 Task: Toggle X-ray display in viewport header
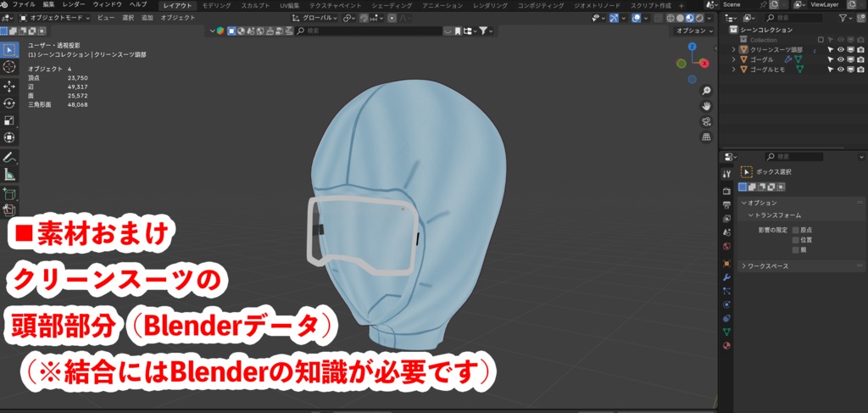[658, 18]
